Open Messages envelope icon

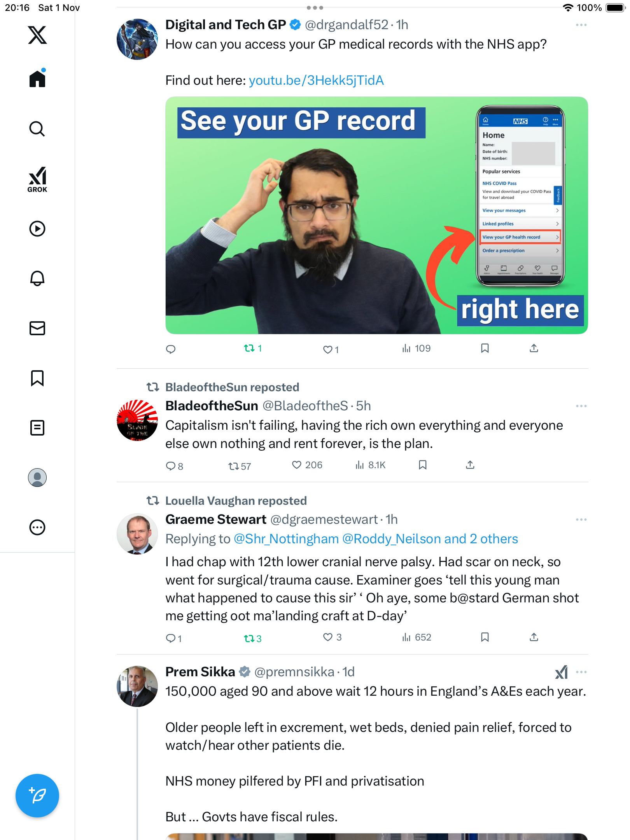point(37,328)
